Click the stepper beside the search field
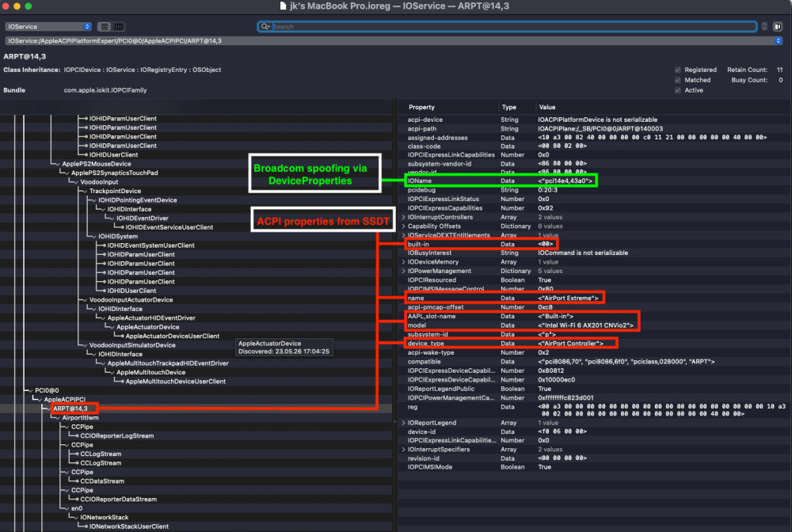This screenshot has height=532, width=792. (764, 27)
